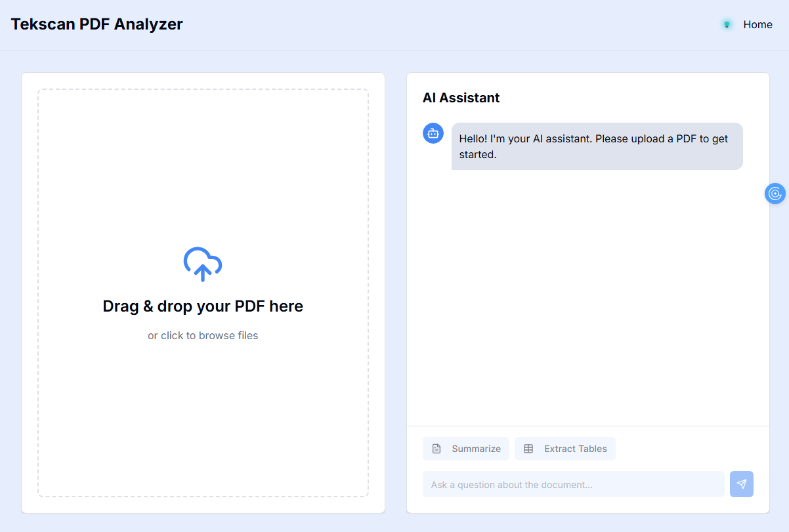Click the cloud upload icon
The height and width of the screenshot is (532, 789).
(203, 264)
